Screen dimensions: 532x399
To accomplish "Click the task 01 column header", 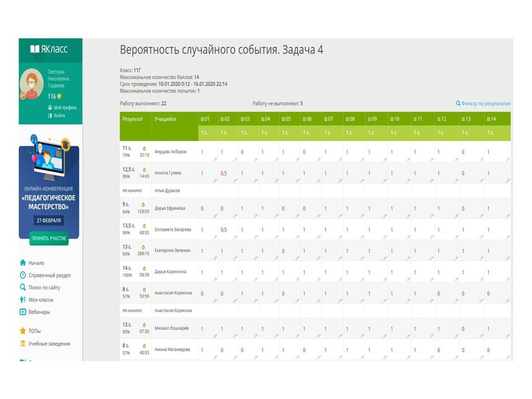I will coord(207,119).
